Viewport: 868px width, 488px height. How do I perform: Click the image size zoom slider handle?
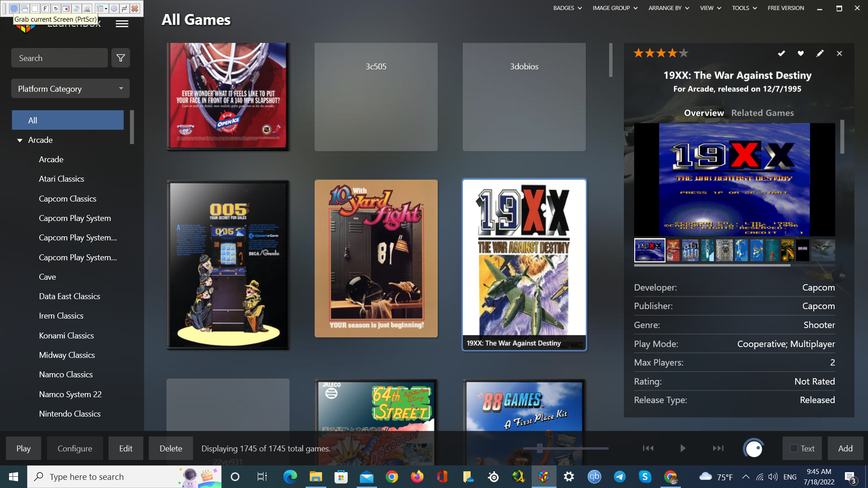click(539, 448)
